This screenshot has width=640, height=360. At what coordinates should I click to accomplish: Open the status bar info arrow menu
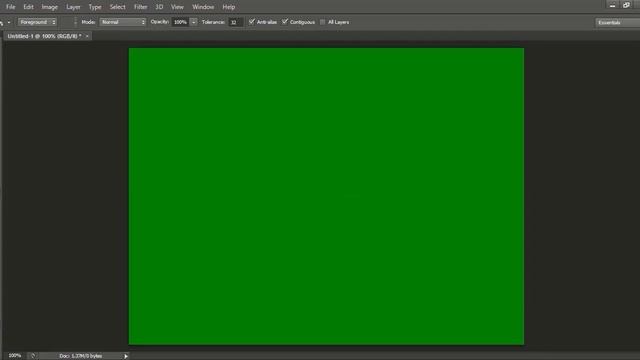click(126, 356)
